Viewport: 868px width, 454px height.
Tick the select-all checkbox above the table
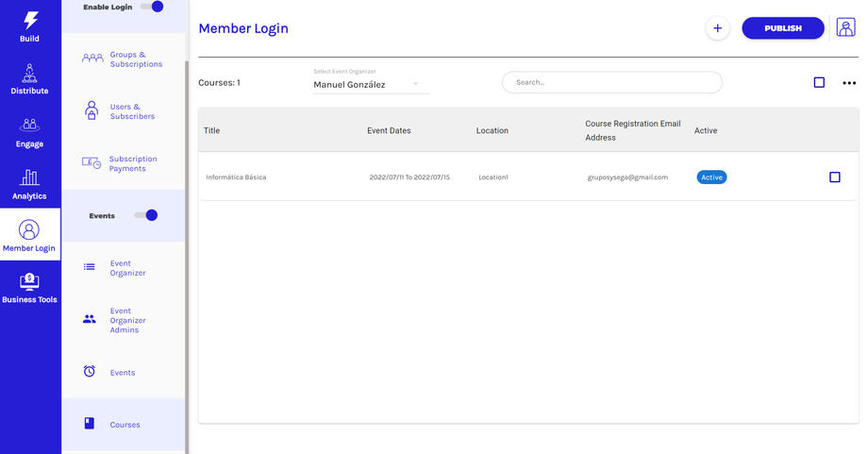[819, 83]
